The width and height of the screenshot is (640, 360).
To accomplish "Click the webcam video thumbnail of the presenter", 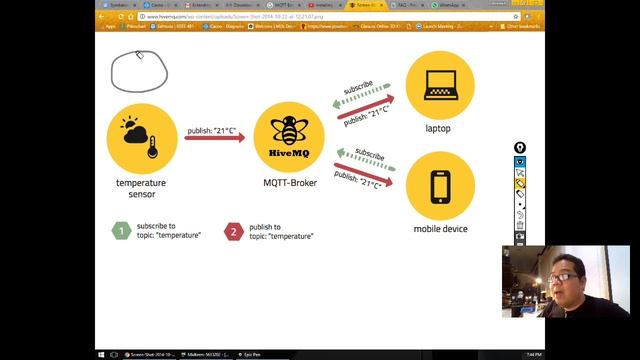I will (x=566, y=281).
